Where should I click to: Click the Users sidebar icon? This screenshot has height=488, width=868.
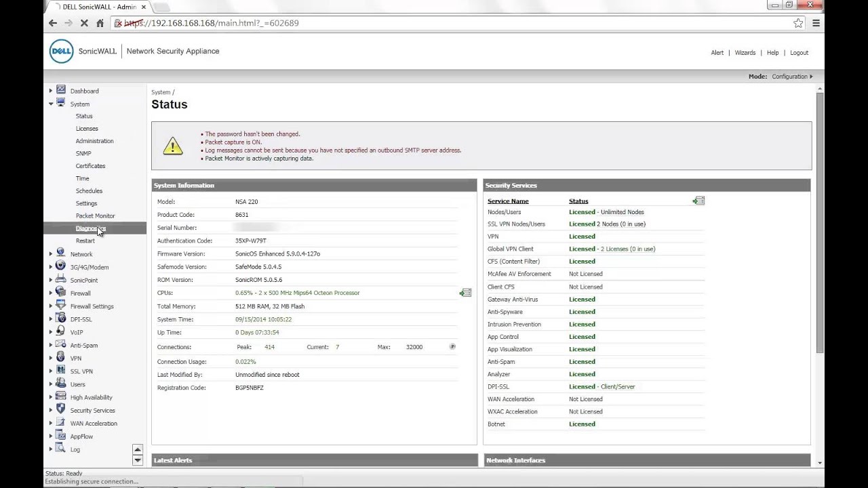click(60, 384)
